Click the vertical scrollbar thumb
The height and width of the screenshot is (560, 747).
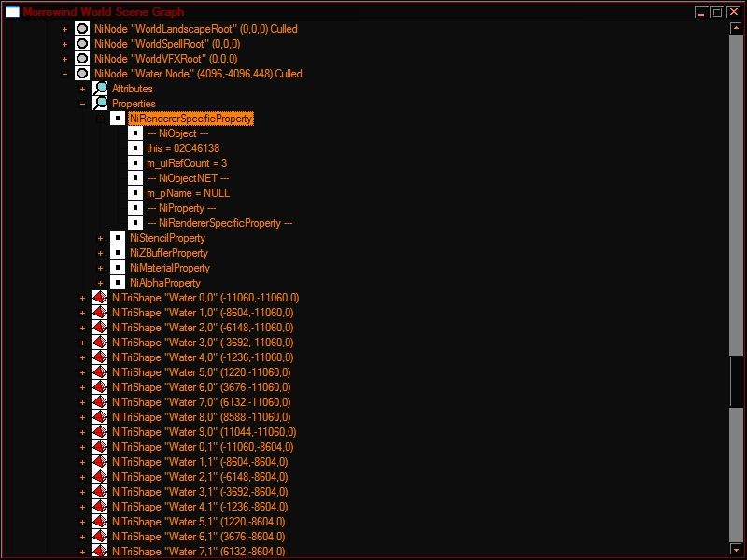coord(736,382)
